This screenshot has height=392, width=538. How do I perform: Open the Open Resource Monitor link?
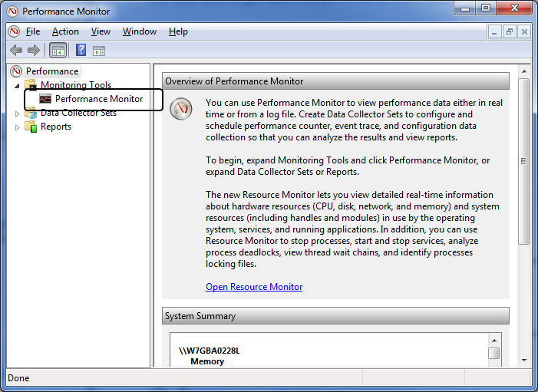click(254, 287)
